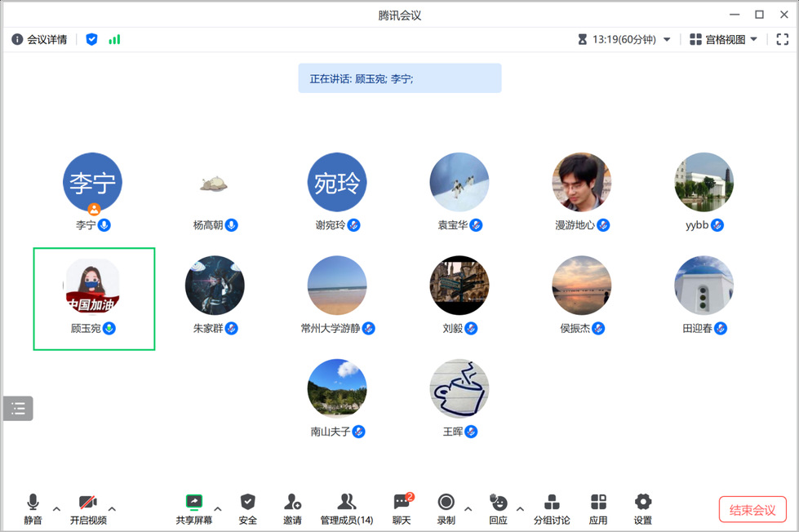Open the 回应 reactions menu
The width and height of the screenshot is (799, 532).
[x=498, y=508]
